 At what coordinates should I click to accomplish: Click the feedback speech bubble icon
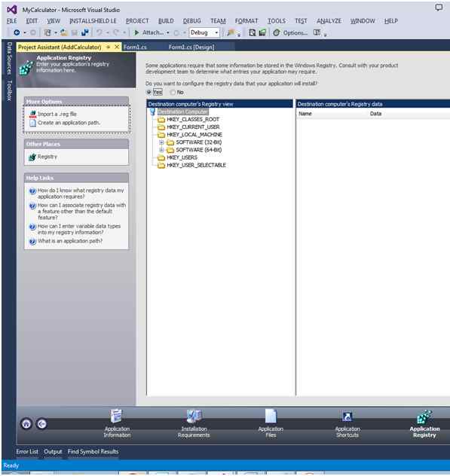point(439,8)
